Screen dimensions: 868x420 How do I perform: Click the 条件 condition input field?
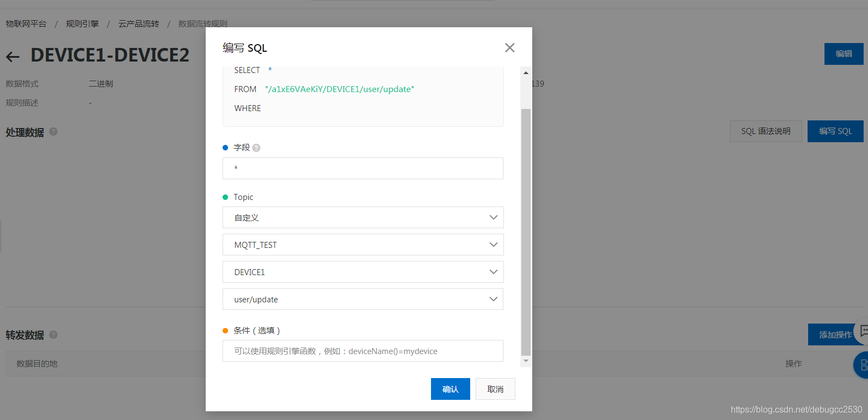pos(363,351)
